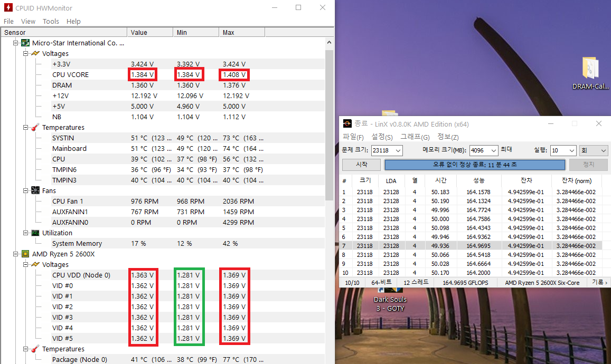Open the 설정(S) menu in LinX
This screenshot has width=611, height=364.
pos(382,137)
